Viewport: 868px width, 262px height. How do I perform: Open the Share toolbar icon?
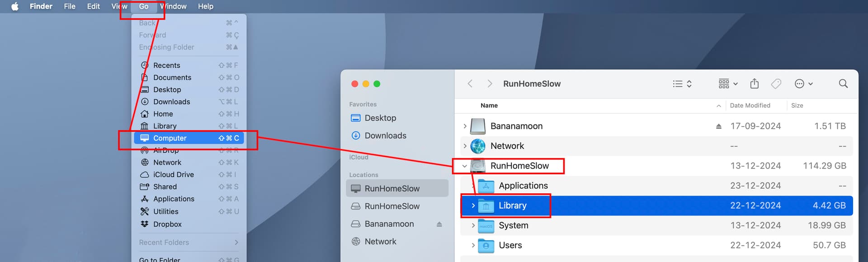(x=754, y=84)
